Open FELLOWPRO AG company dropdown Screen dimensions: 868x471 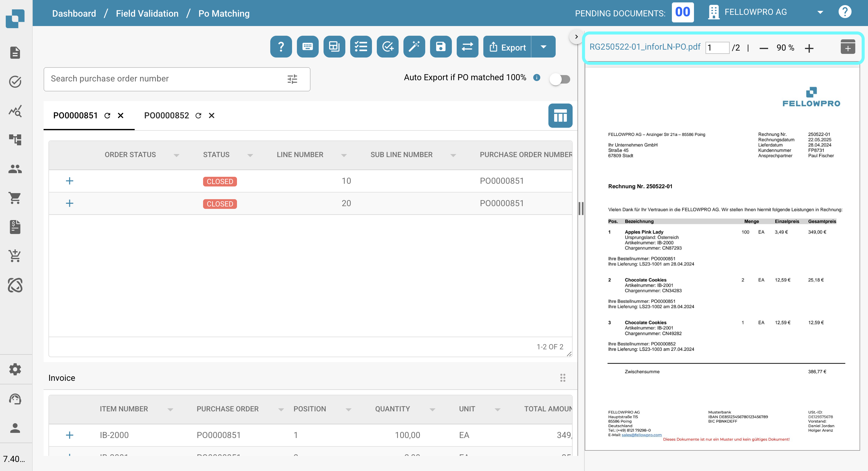pos(820,12)
